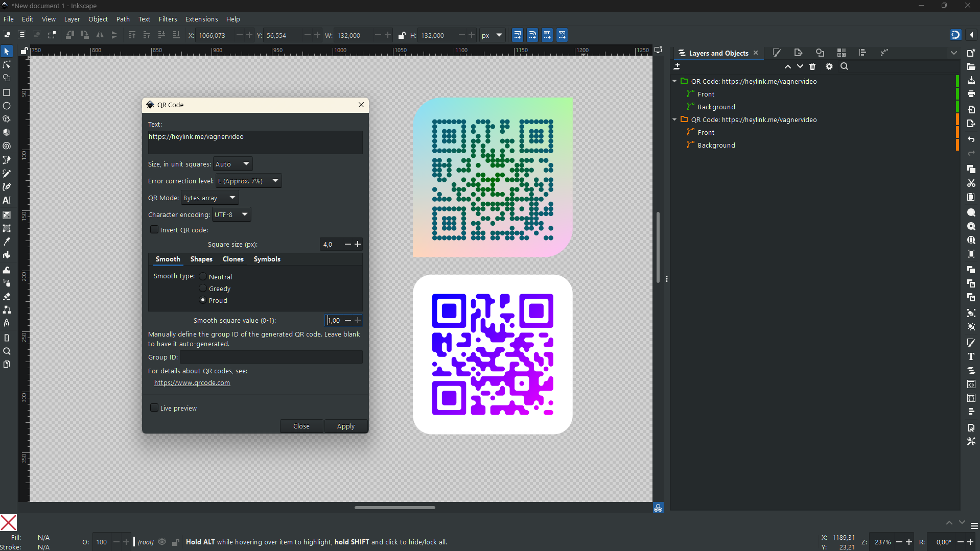Select the Eraser tool

point(7,296)
